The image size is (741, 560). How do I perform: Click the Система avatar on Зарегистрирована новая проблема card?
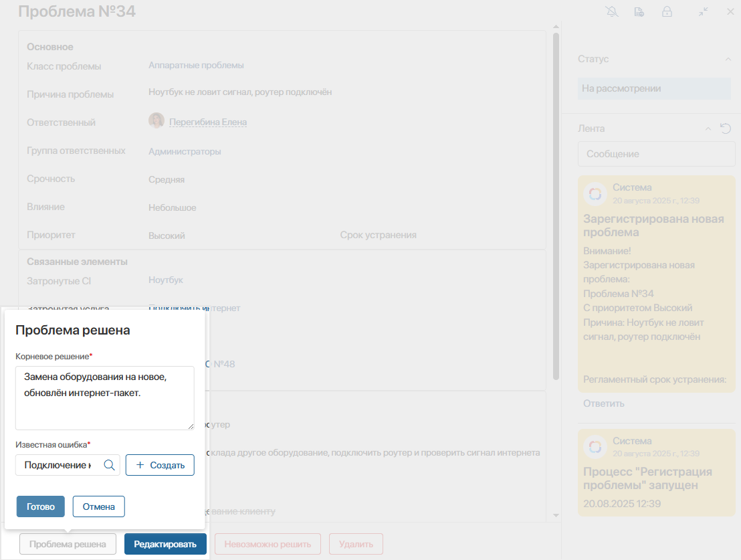(595, 194)
